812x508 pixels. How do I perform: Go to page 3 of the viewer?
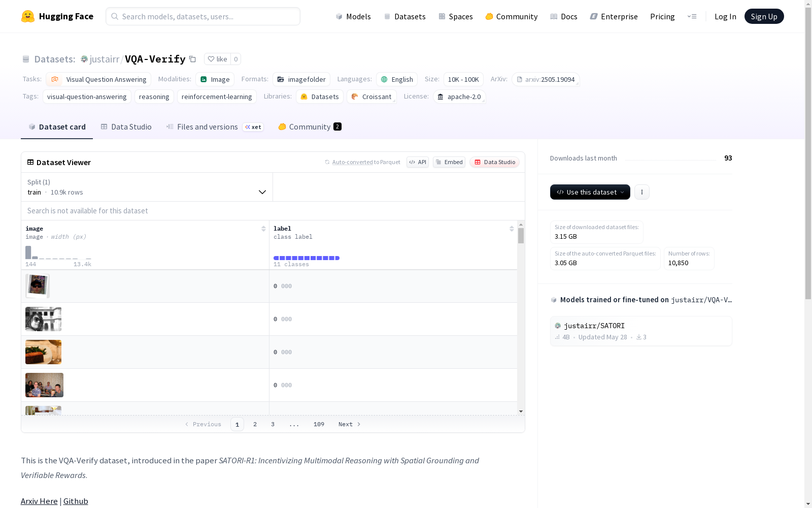[273, 424]
